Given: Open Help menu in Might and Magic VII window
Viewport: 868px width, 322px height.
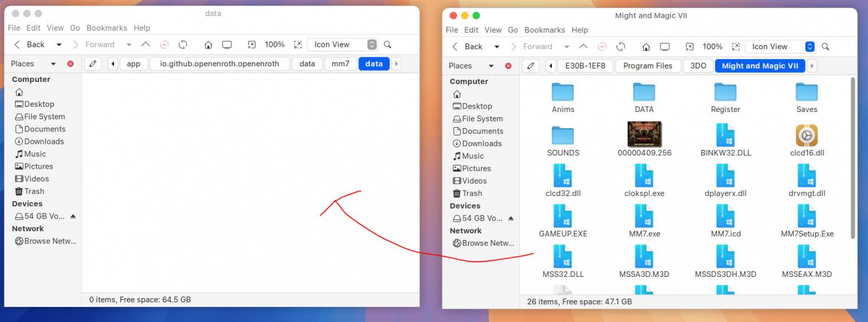Looking at the screenshot, I should point(580,30).
